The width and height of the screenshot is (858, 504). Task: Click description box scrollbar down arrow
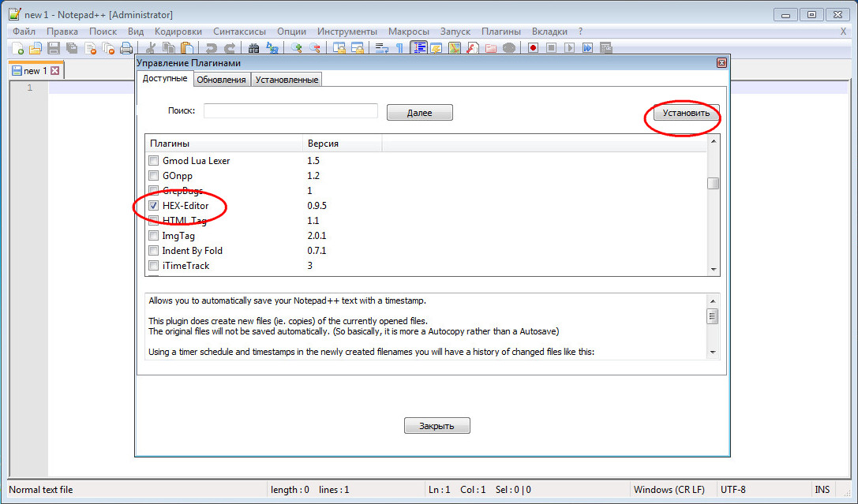coord(713,353)
